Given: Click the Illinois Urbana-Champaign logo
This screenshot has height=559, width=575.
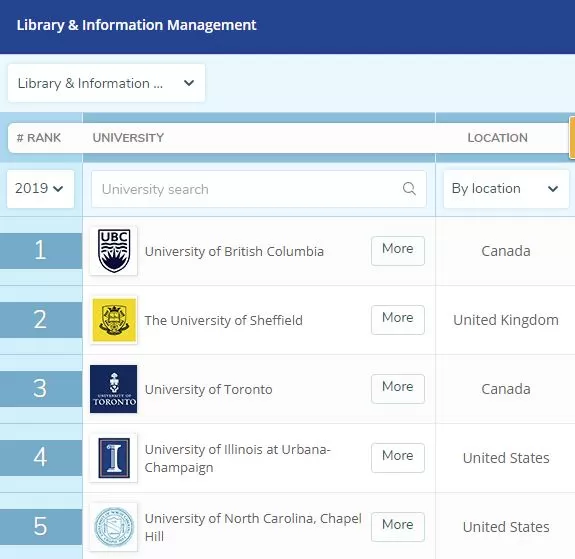Looking at the screenshot, I should [114, 458].
